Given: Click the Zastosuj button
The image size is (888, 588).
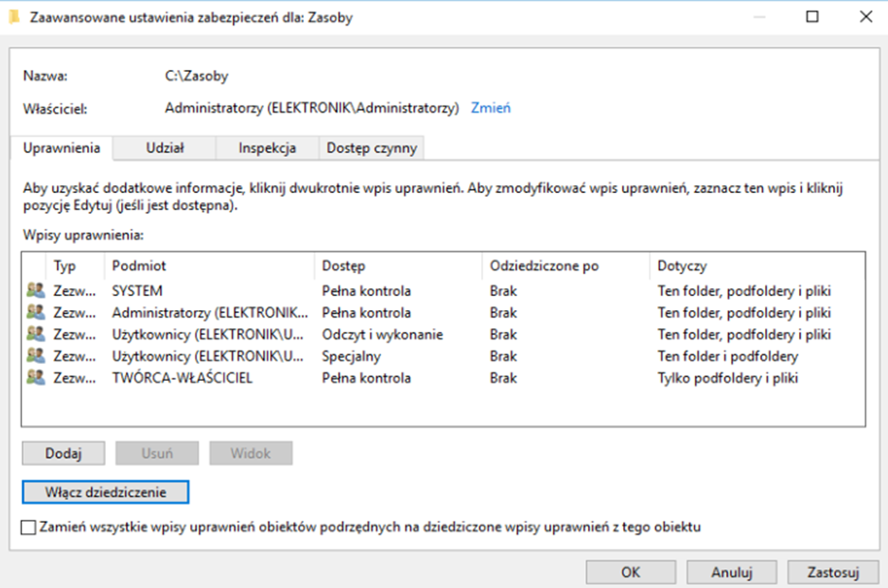Looking at the screenshot, I should tap(832, 572).
